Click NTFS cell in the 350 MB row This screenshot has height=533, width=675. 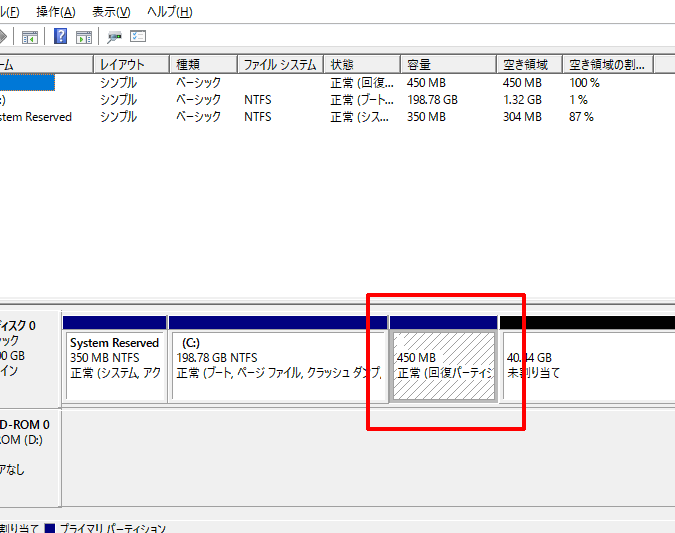click(257, 117)
